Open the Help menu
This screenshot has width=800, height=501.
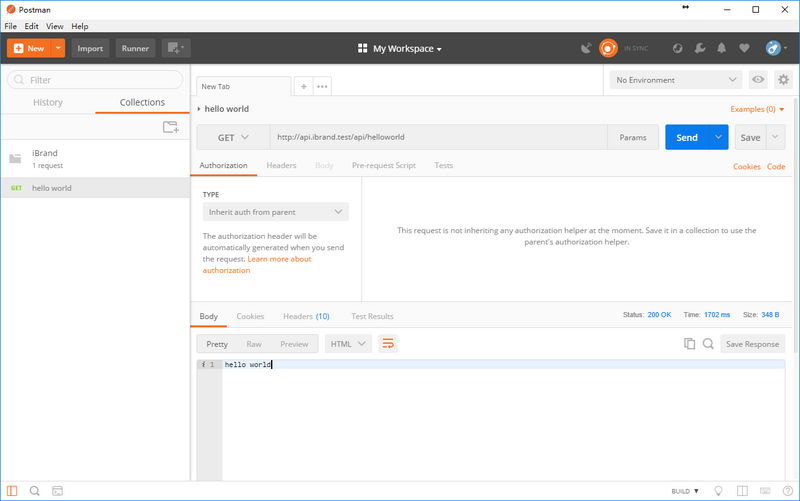tap(80, 26)
